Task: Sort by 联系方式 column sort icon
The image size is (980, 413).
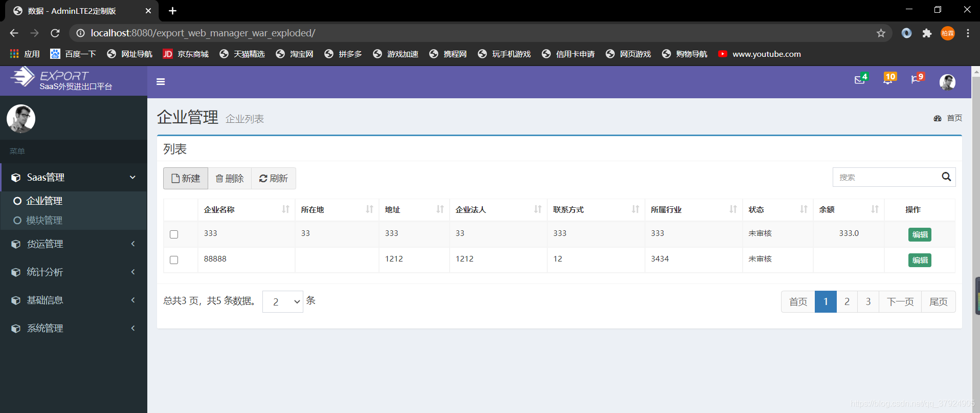Action: [635, 209]
